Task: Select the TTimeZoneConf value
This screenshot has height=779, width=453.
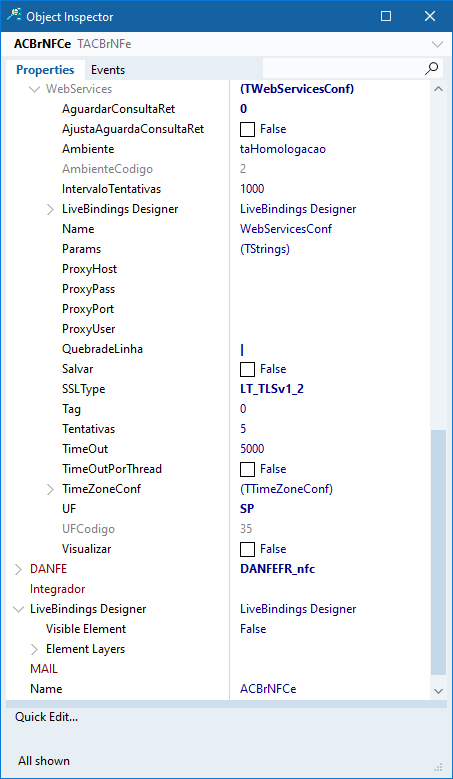Action: coord(286,489)
